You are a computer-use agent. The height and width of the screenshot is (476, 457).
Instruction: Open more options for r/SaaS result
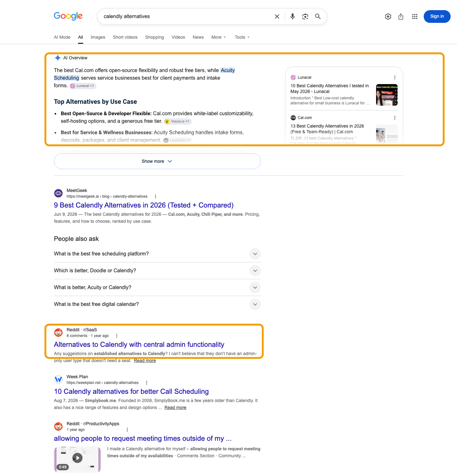(x=117, y=336)
